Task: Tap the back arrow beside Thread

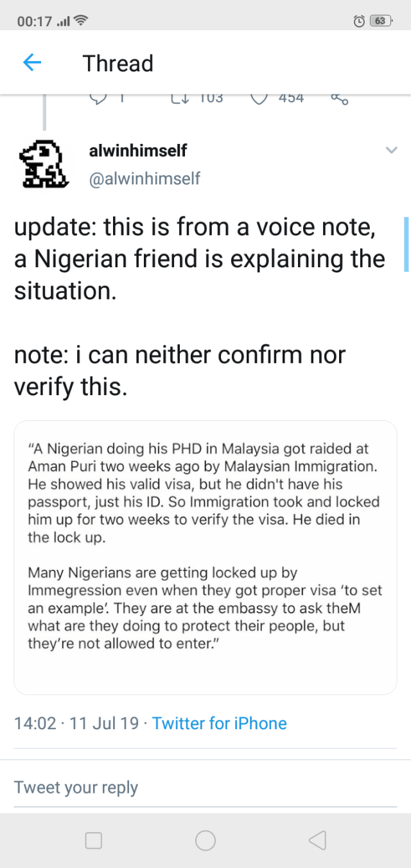Action: click(x=32, y=62)
